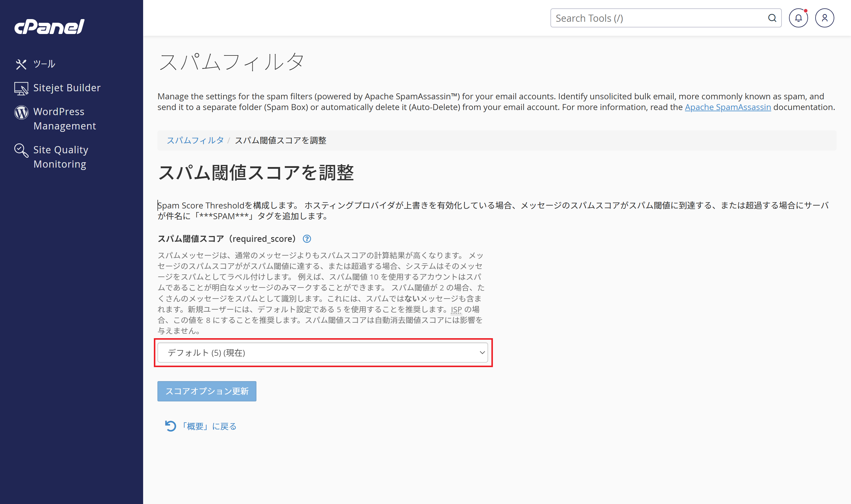The width and height of the screenshot is (851, 504).
Task: Open the user account menu
Action: pos(824,18)
